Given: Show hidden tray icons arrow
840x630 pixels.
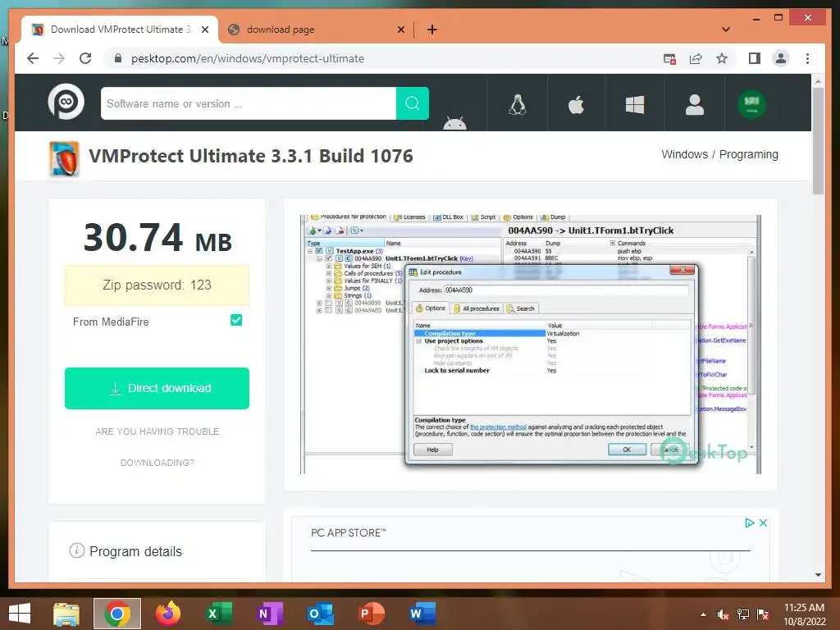Looking at the screenshot, I should 703,614.
